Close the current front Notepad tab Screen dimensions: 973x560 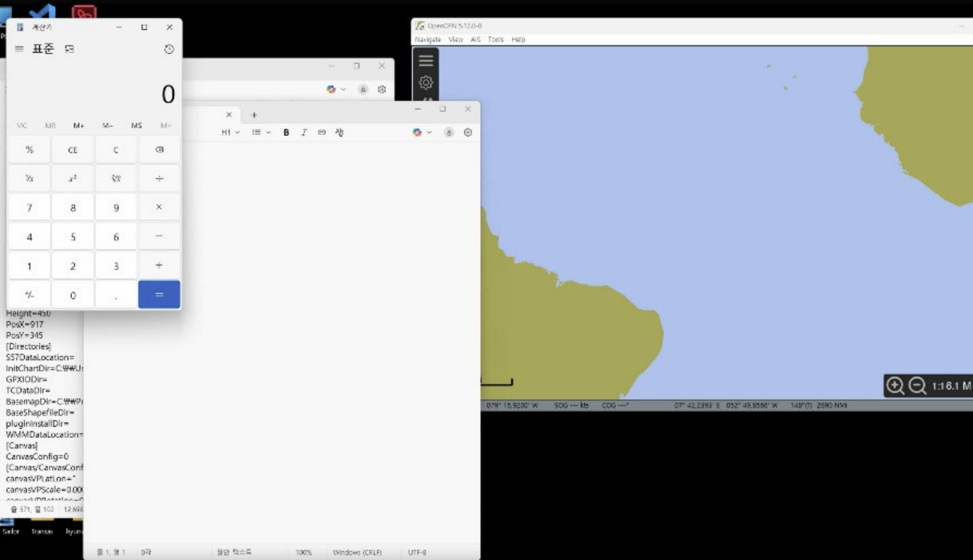pyautogui.click(x=228, y=115)
